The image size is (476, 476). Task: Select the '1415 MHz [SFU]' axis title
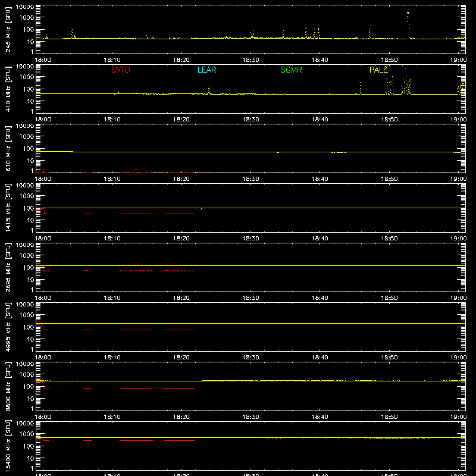(x=8, y=208)
